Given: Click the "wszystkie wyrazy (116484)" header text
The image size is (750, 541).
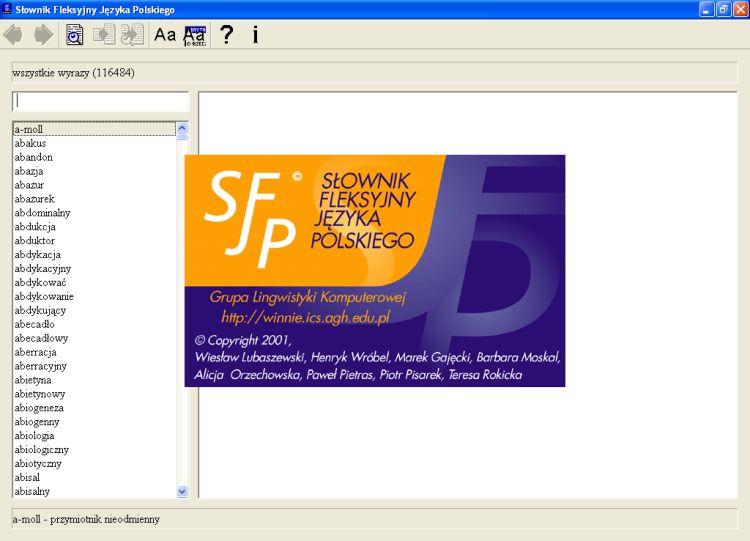Looking at the screenshot, I should 73,73.
